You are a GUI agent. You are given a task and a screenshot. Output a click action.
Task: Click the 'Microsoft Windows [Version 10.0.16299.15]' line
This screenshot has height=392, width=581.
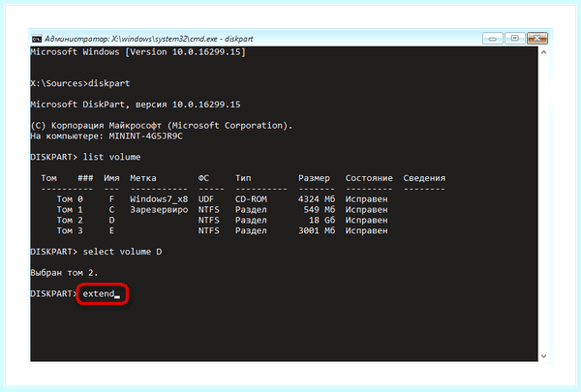tap(138, 52)
